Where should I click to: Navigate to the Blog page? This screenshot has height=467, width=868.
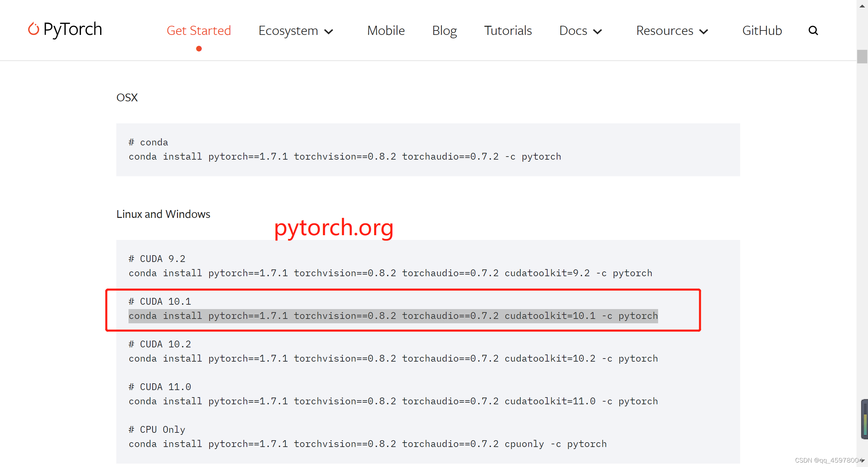[x=444, y=31]
